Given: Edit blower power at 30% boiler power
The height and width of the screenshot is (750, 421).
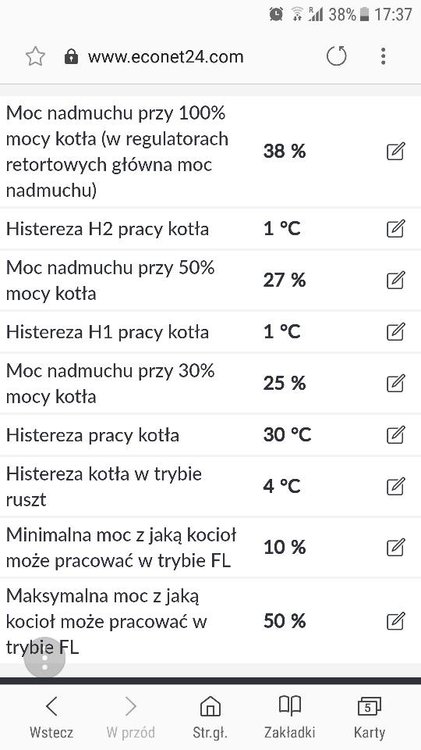Looking at the screenshot, I should [396, 383].
